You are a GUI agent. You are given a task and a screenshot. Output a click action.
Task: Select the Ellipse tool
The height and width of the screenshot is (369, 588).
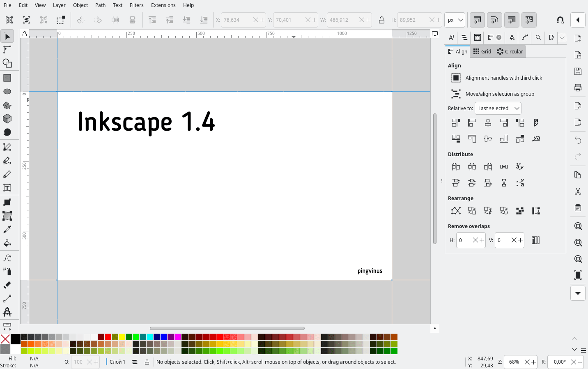(7, 91)
